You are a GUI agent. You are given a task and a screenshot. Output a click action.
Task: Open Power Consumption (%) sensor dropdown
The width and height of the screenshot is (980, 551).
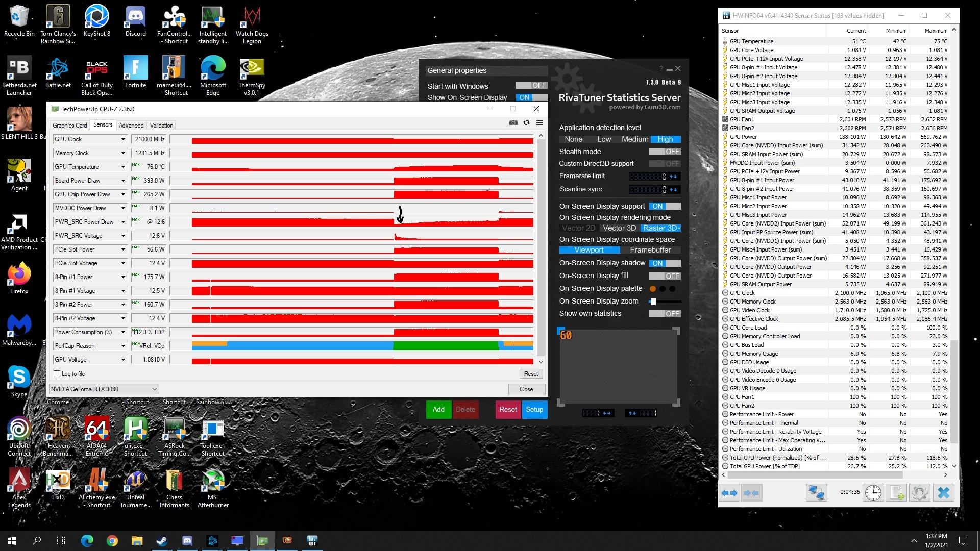tap(123, 332)
